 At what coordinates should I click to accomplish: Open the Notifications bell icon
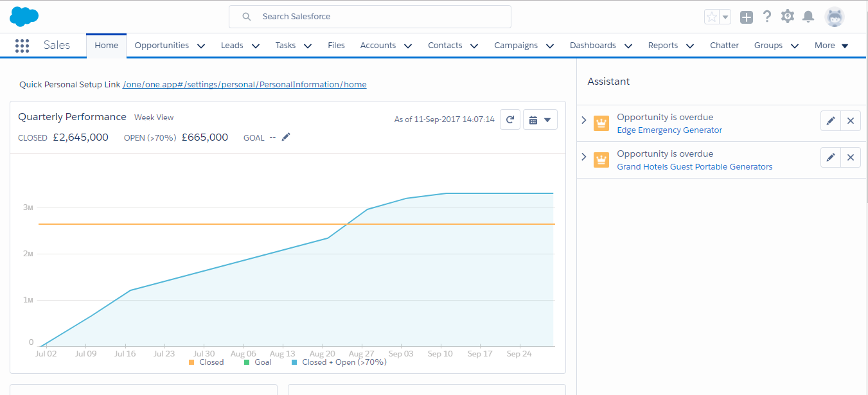(x=809, y=17)
